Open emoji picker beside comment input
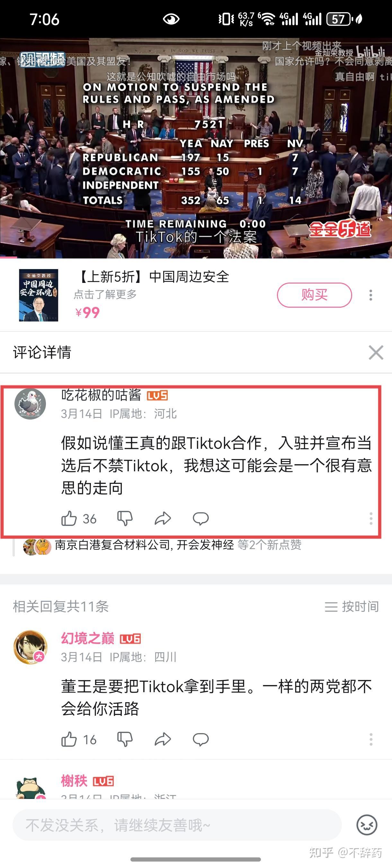This screenshot has height=868, width=392. (367, 825)
